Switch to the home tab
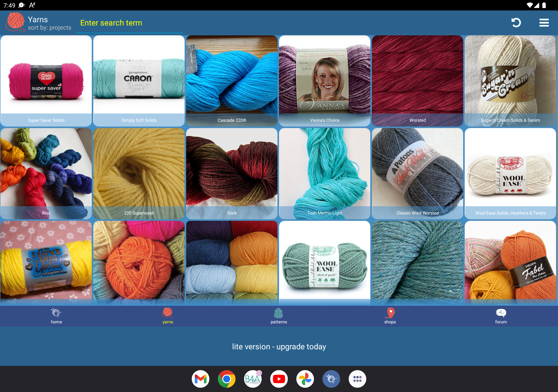The image size is (558, 392). point(56,316)
